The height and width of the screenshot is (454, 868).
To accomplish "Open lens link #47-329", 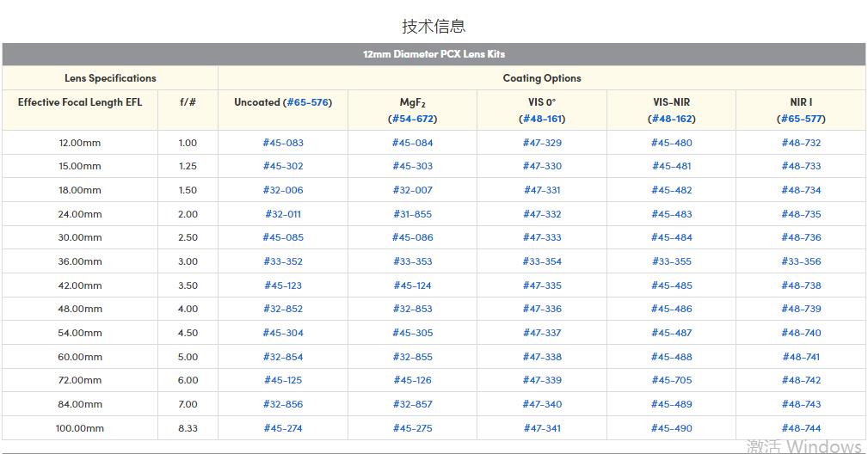I will (x=542, y=143).
